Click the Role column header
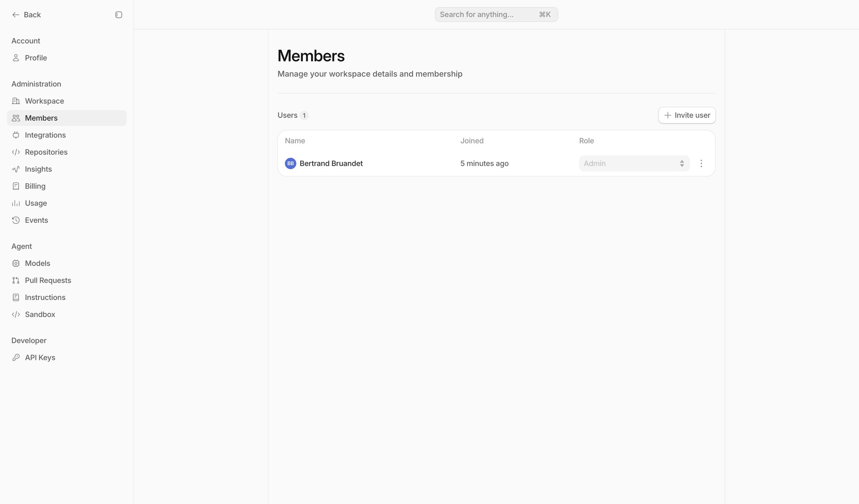859x504 pixels. [586, 141]
